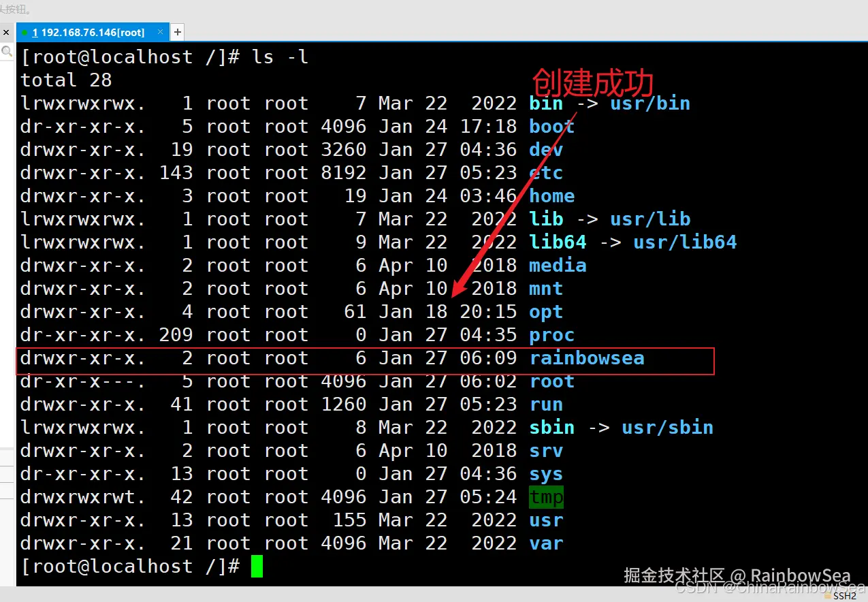Click the green cursor block at the last prompt
The height and width of the screenshot is (602, 868).
pos(257,567)
